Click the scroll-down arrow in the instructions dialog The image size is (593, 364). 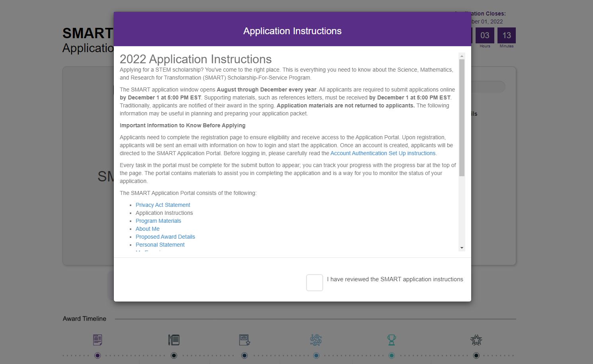tap(462, 248)
